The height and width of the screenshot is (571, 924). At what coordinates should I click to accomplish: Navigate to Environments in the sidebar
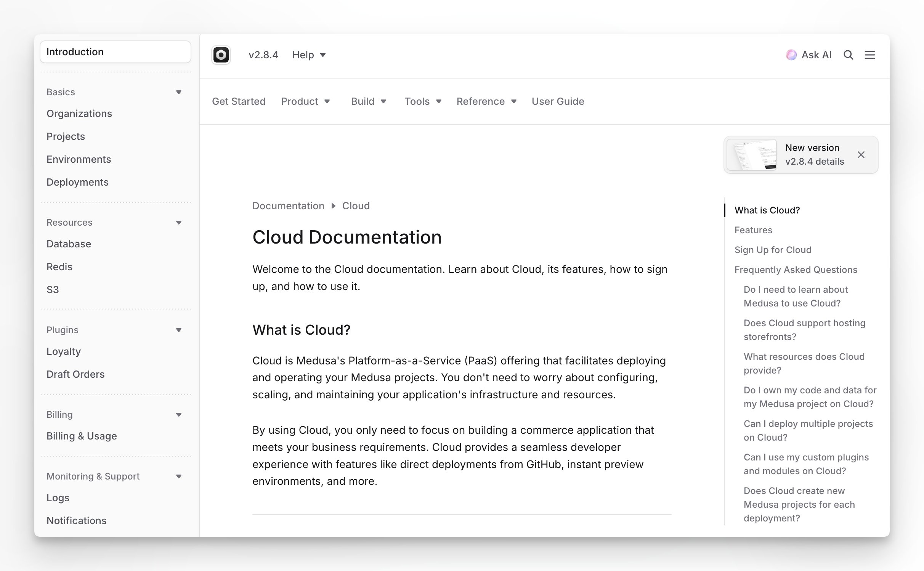(79, 159)
